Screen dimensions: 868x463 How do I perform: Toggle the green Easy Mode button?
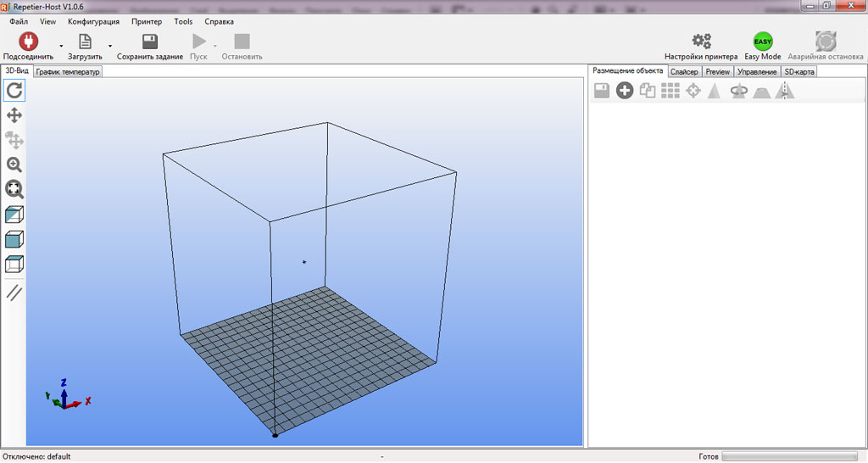click(762, 42)
